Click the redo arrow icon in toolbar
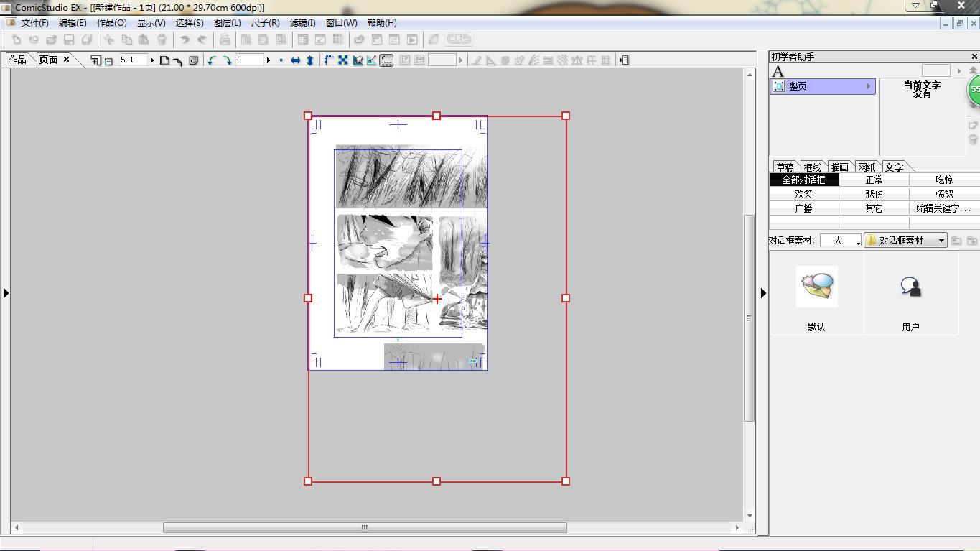This screenshot has width=980, height=551. click(202, 40)
